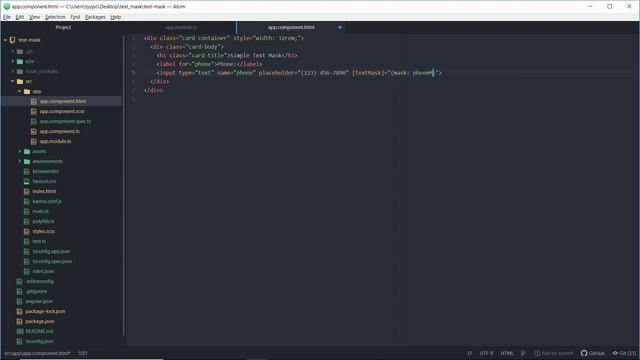This screenshot has height=360, width=640.
Task: Open .editorconfig in the tree
Action: click(x=39, y=281)
